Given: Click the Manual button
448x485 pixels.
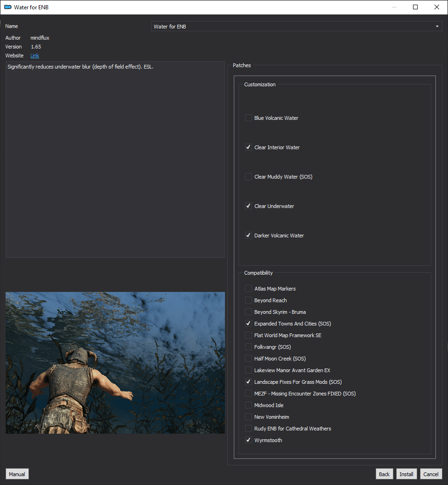Looking at the screenshot, I should [17, 474].
